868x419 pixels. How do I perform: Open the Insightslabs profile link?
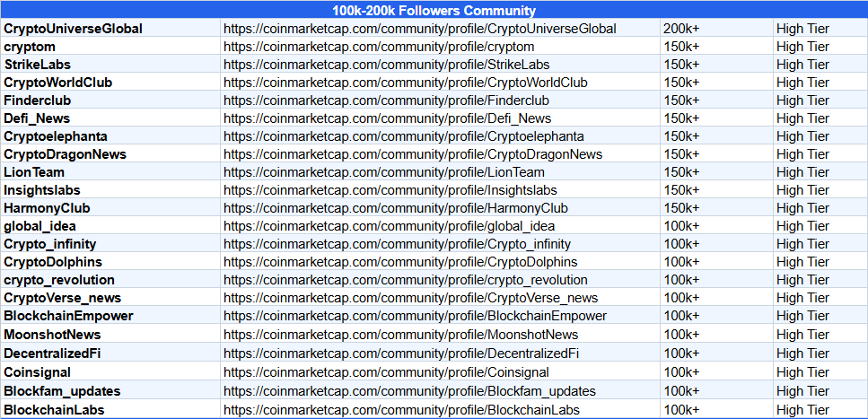point(390,190)
